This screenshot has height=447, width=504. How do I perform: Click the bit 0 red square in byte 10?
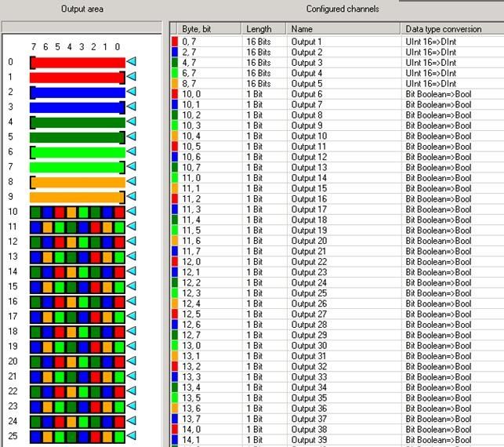[119, 213]
